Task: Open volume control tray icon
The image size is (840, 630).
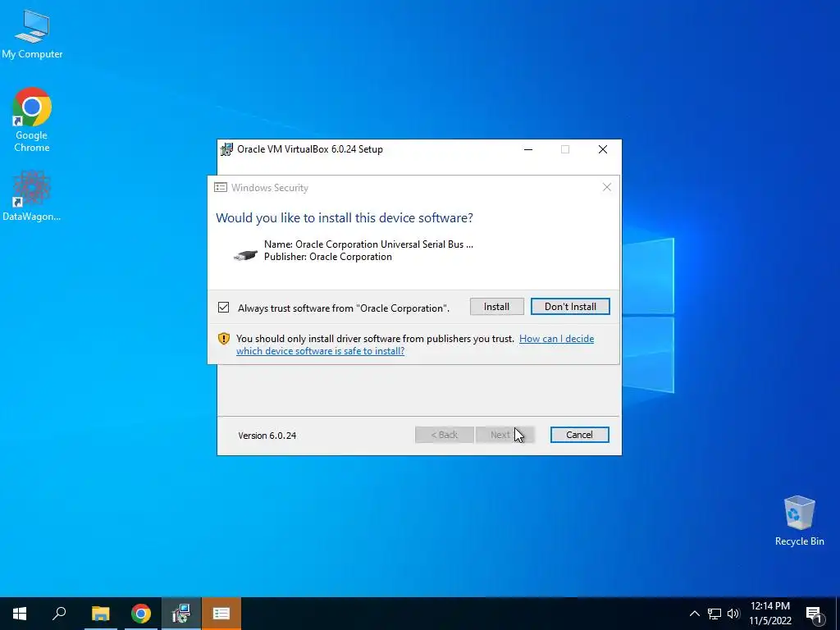Action: (733, 614)
